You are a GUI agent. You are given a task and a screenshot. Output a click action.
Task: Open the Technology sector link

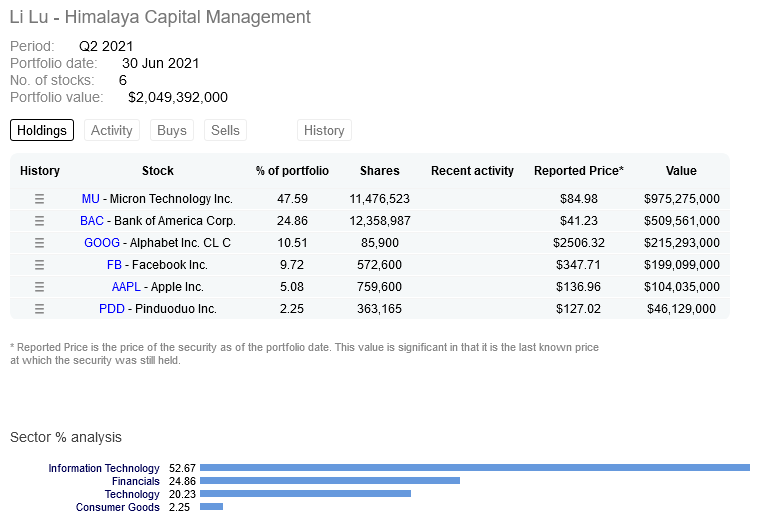[x=132, y=494]
